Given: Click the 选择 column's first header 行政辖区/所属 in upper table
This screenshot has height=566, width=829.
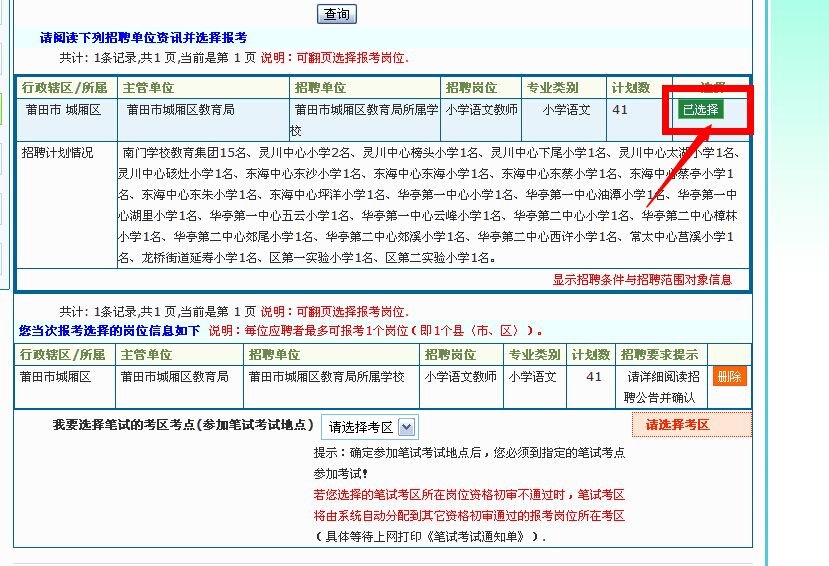Looking at the screenshot, I should click(65, 88).
